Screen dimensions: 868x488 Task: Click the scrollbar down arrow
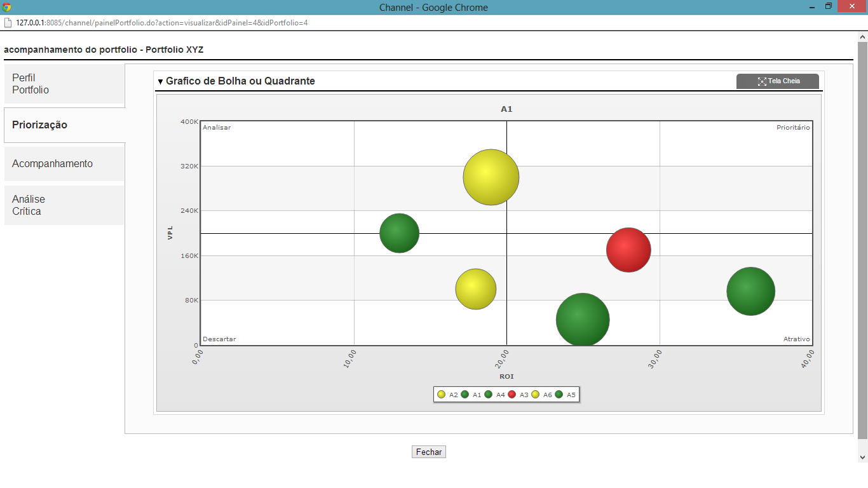862,457
